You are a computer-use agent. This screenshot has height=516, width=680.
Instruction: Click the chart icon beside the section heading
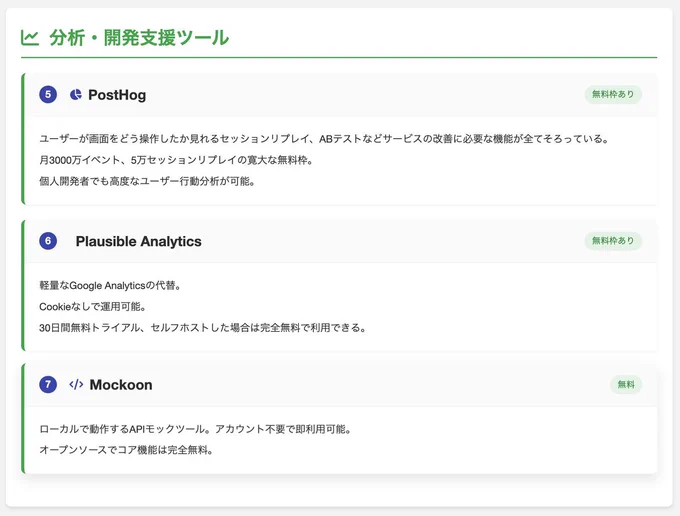30,38
